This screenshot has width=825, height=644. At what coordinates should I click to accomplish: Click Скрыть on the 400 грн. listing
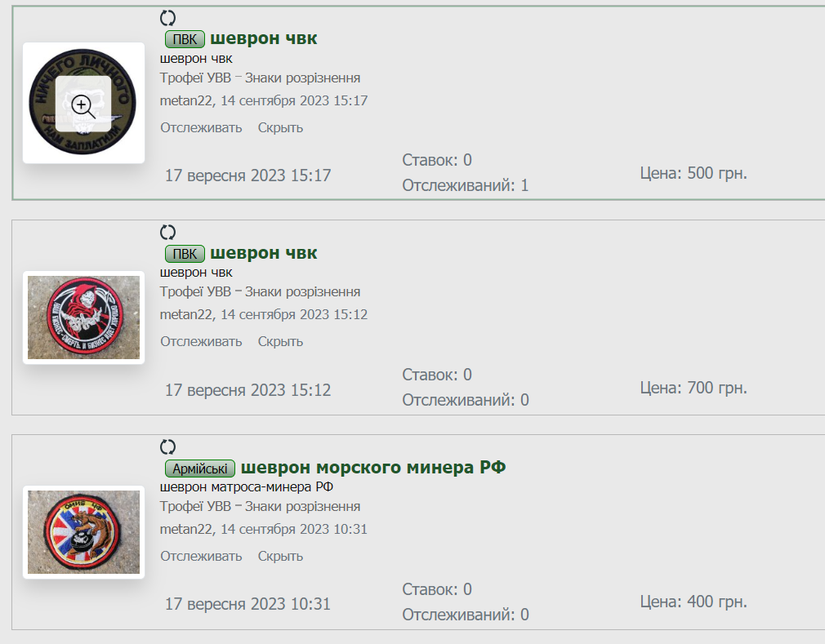(x=280, y=556)
